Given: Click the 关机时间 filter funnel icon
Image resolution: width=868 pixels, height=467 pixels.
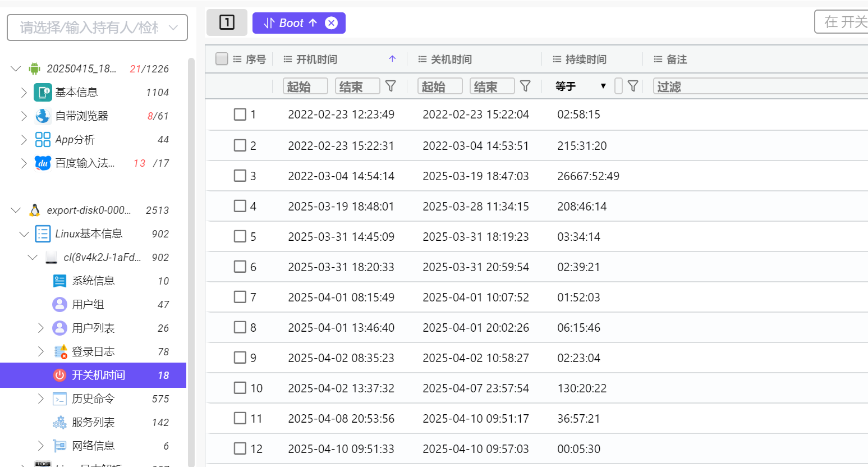Looking at the screenshot, I should point(525,86).
